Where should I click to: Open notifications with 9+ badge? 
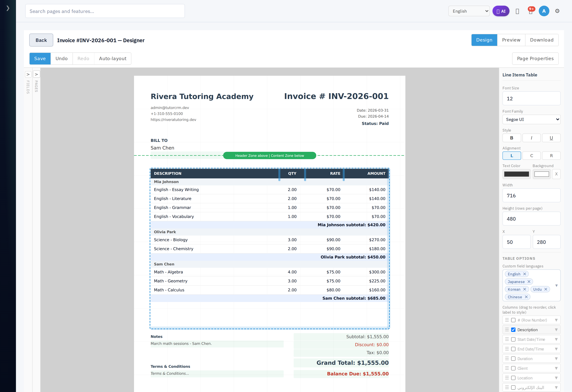[x=531, y=11]
